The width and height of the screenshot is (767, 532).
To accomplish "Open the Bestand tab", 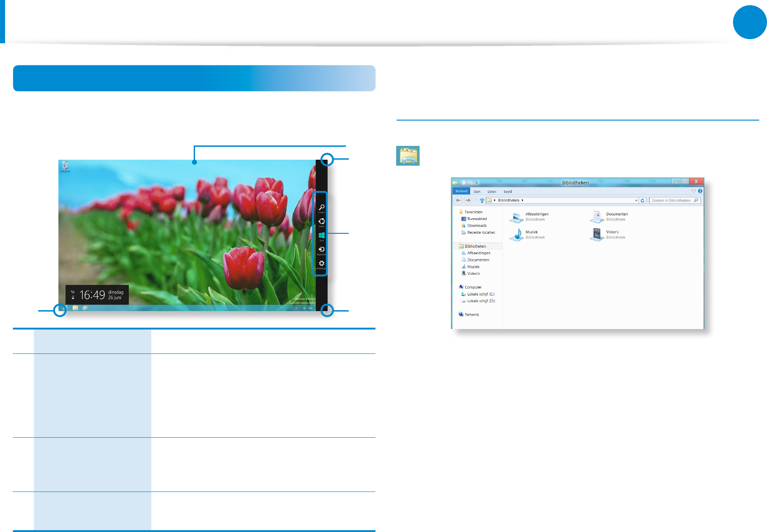I will pos(461,191).
